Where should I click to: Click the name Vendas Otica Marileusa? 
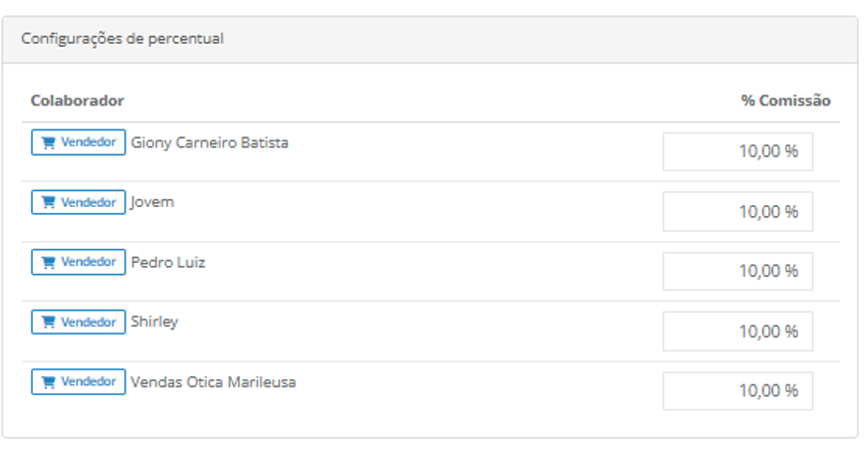point(213,382)
